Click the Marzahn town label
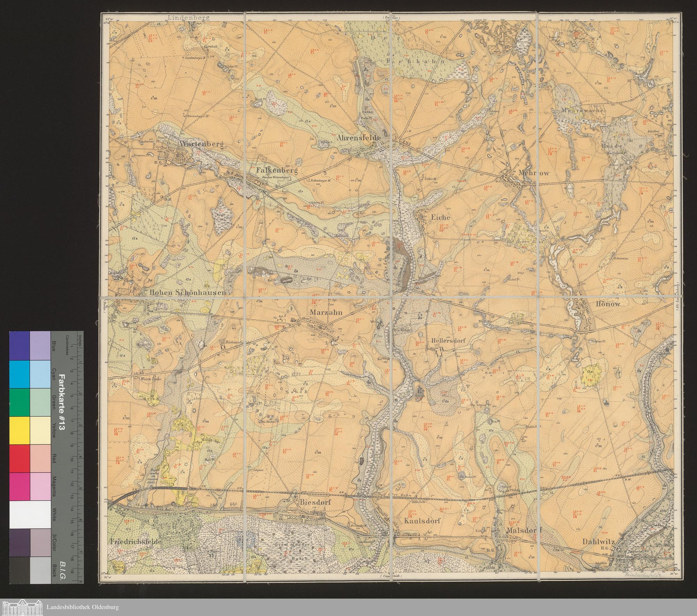697x616 pixels. (325, 313)
